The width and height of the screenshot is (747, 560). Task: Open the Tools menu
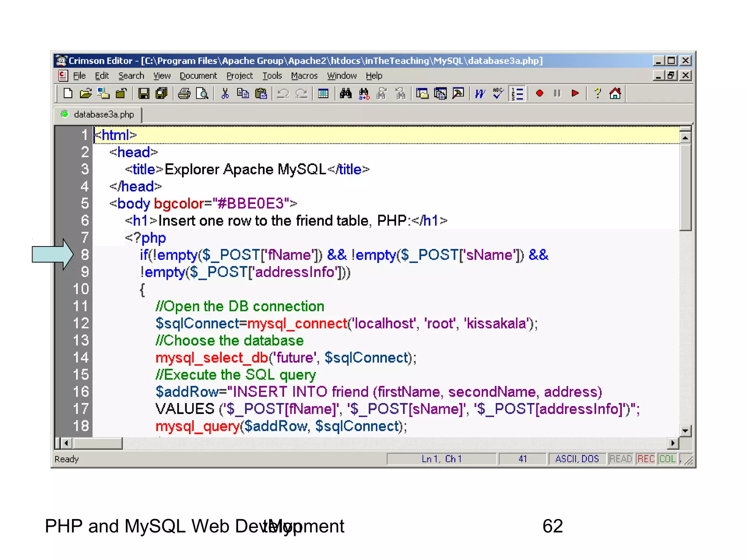pyautogui.click(x=272, y=76)
